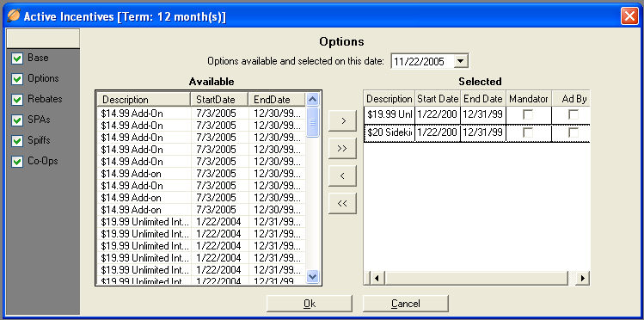This screenshot has width=644, height=320.
Task: Click the Cancel button
Action: click(405, 304)
